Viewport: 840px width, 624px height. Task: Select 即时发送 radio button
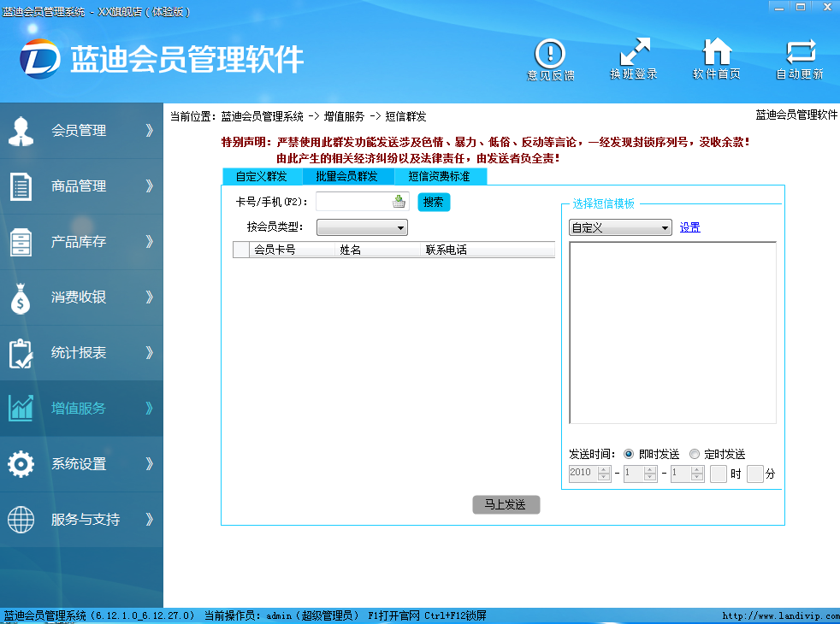tap(629, 454)
